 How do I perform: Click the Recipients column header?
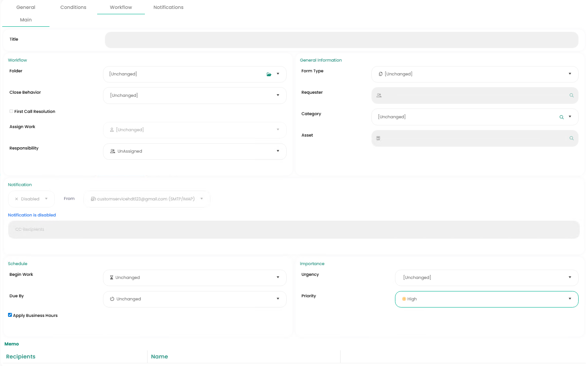click(21, 357)
